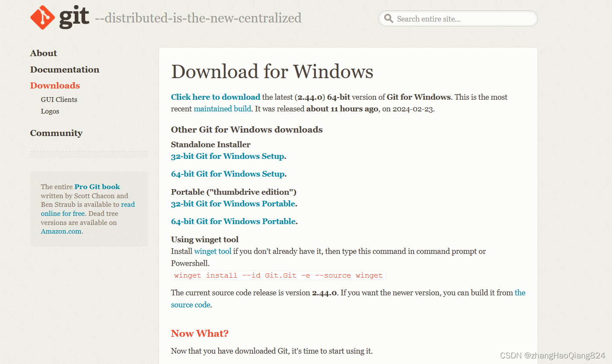This screenshot has width=612, height=364.
Task: Download 64-bit Git for Windows Setup
Action: click(228, 174)
